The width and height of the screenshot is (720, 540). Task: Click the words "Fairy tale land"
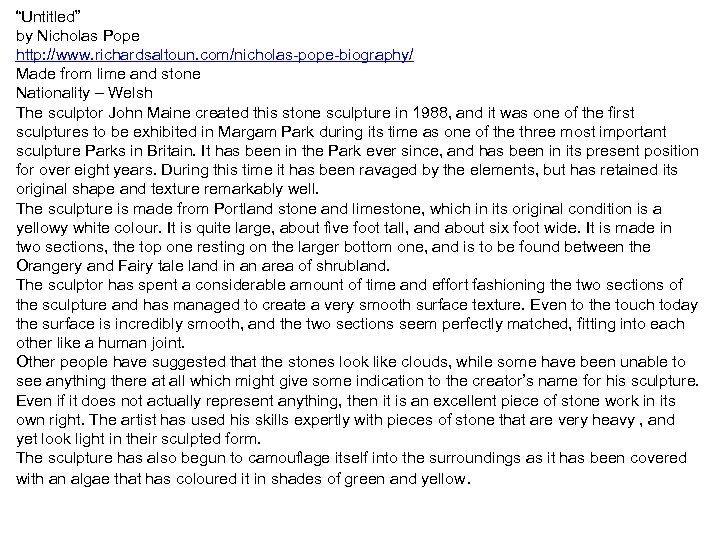click(147, 266)
